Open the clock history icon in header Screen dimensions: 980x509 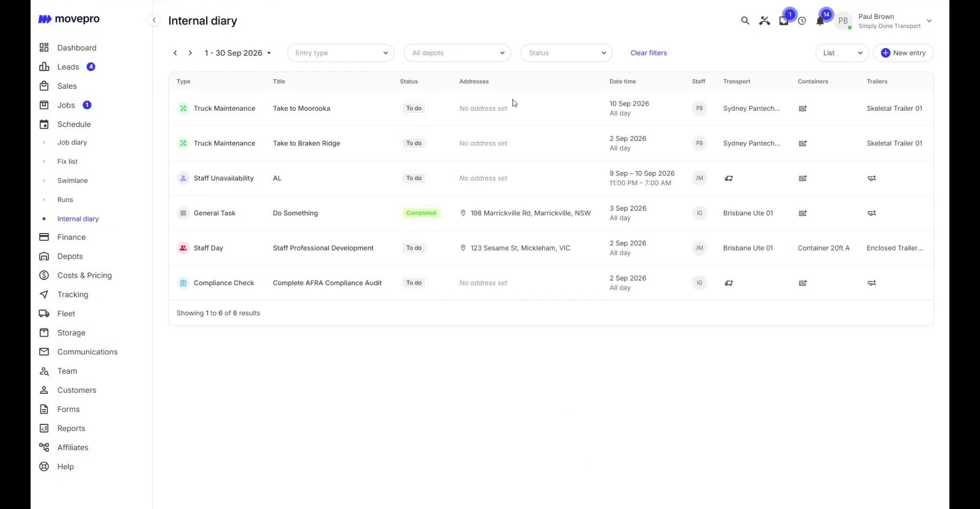(x=802, y=21)
